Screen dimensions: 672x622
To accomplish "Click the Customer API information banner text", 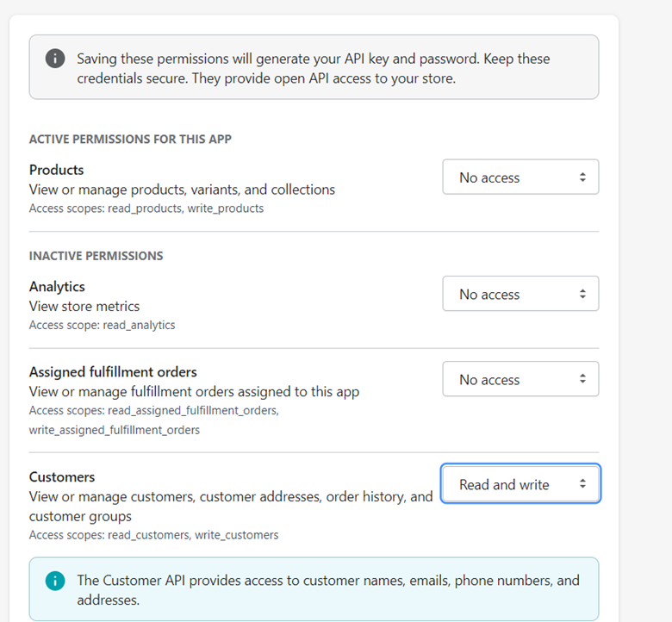I will (x=328, y=590).
